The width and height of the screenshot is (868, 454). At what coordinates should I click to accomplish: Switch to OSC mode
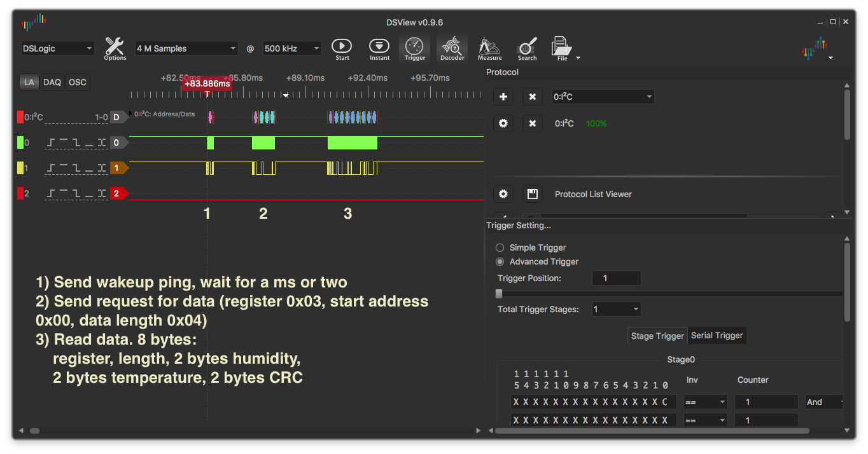click(77, 82)
